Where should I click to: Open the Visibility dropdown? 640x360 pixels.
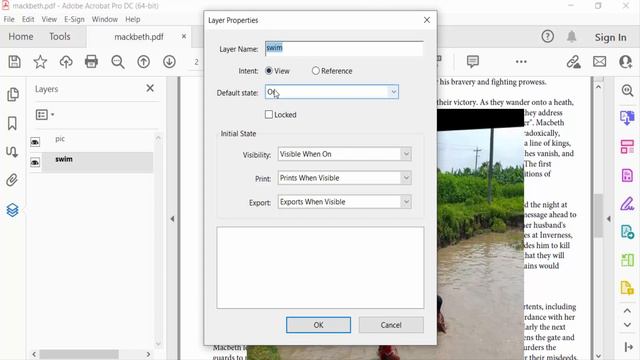[x=344, y=154]
